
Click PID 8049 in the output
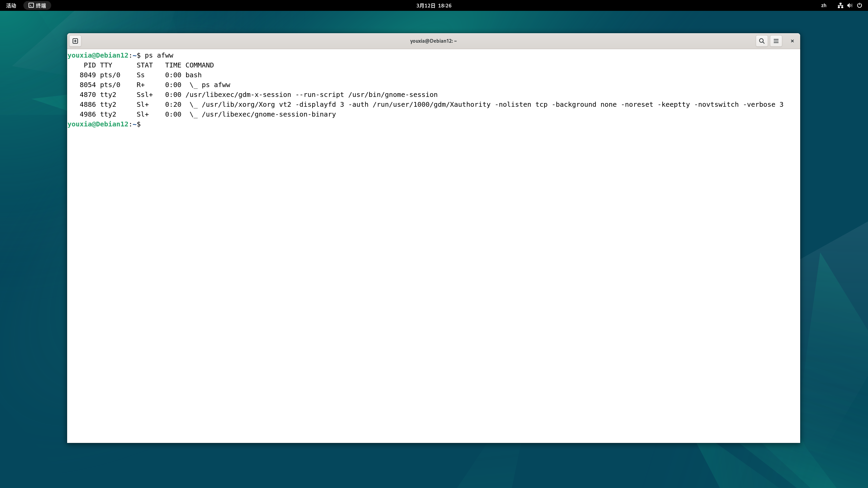87,75
